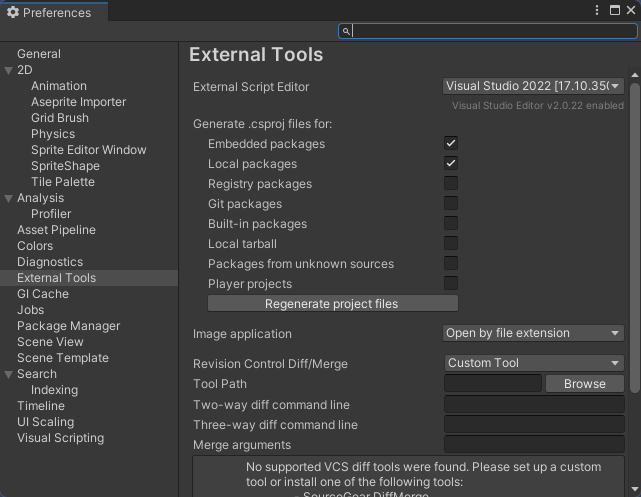Collapse the 2D category arrow
Screen dimensions: 641x497
(x=8, y=70)
